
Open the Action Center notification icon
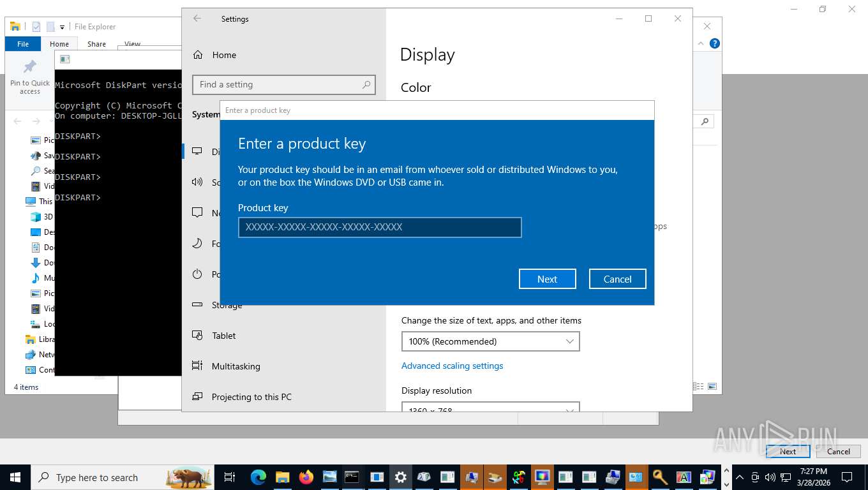pos(847,477)
